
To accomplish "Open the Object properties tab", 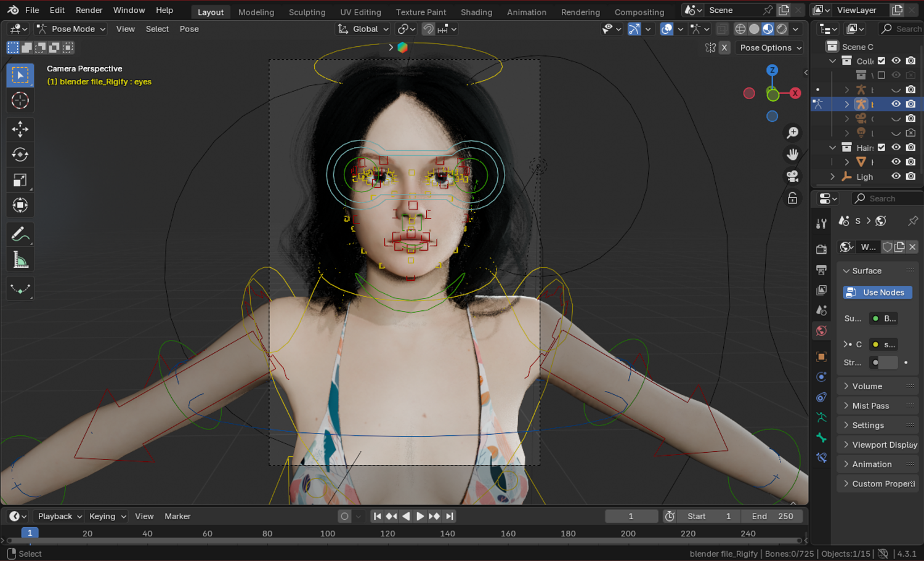I will tap(821, 357).
